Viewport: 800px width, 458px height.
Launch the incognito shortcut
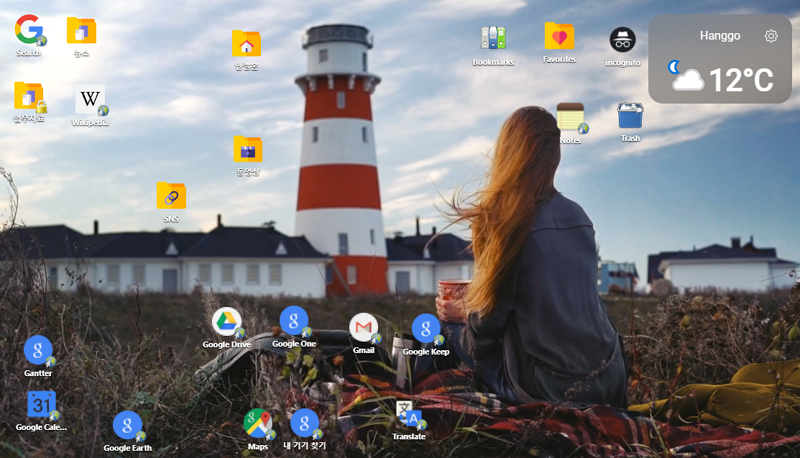(x=622, y=40)
